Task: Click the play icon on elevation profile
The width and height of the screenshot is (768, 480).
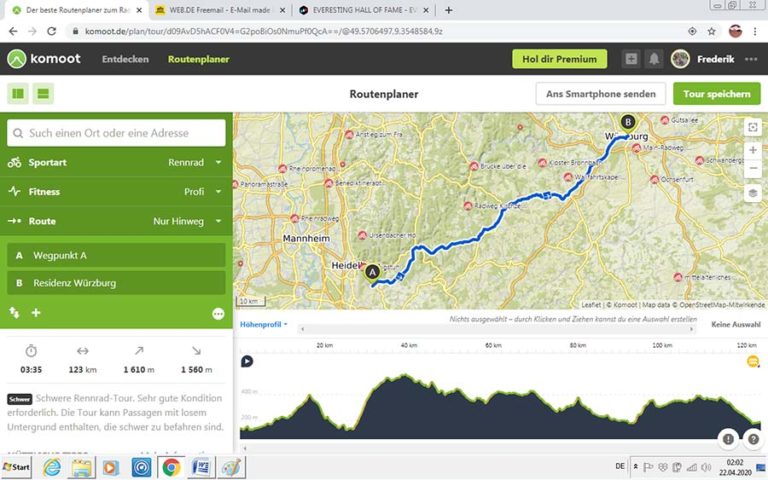Action: coord(247,361)
